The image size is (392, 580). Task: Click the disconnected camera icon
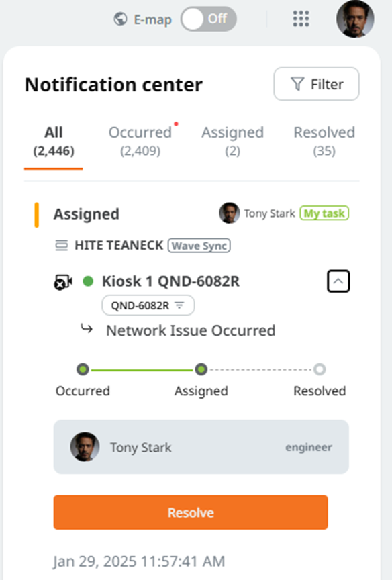click(x=63, y=282)
